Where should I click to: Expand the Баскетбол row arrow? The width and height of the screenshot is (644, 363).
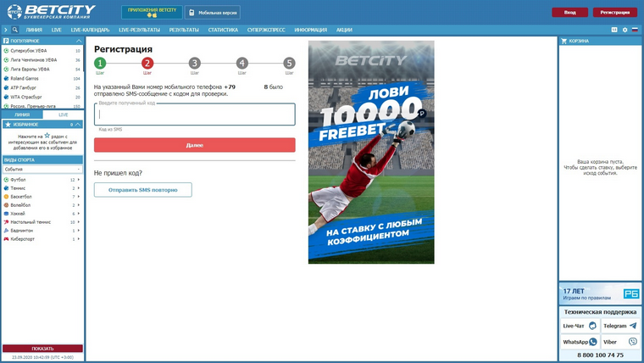click(79, 197)
